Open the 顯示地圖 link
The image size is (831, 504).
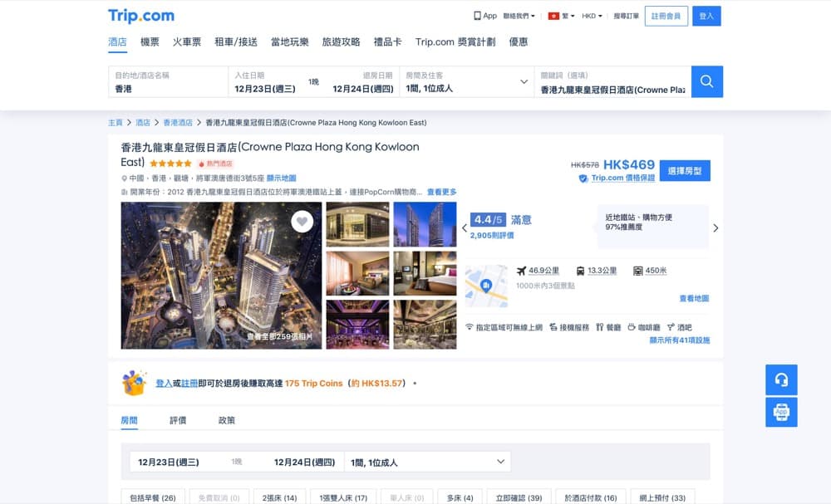(x=282, y=179)
